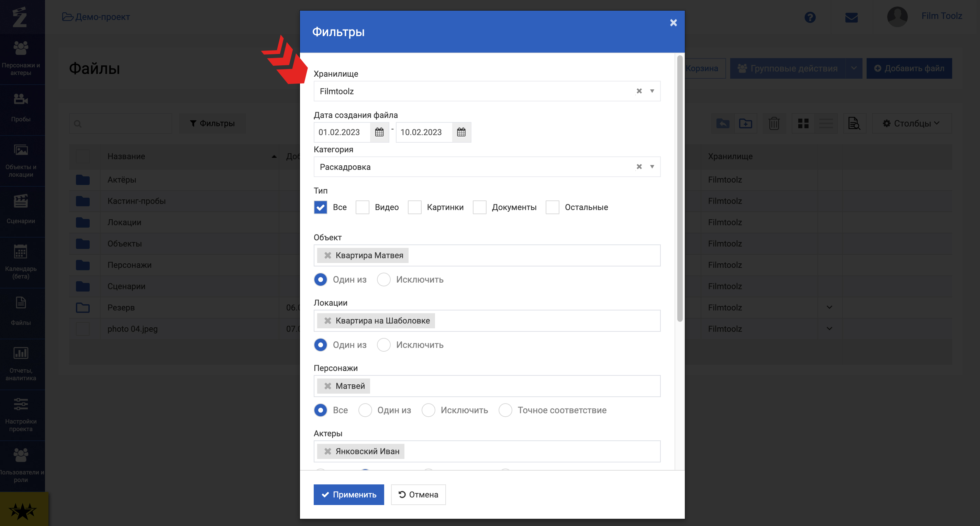Click the Добавить файл button
The height and width of the screenshot is (526, 980).
click(x=909, y=68)
